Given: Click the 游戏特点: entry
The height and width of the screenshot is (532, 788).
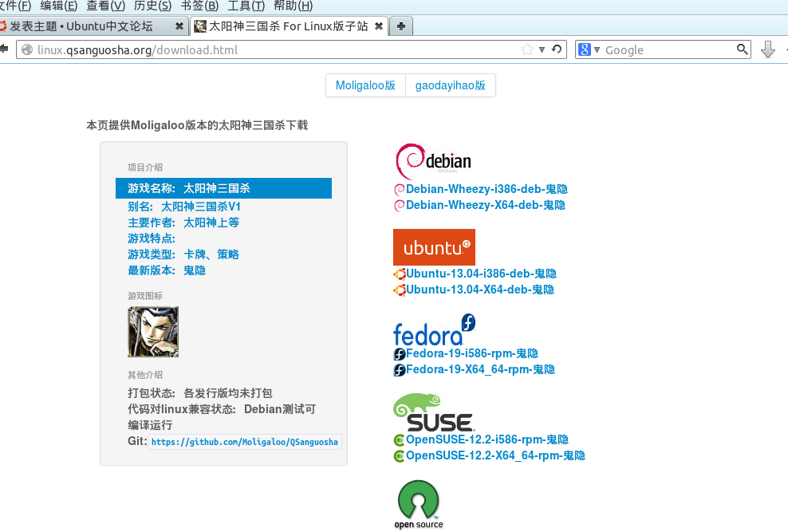Looking at the screenshot, I should tap(152, 238).
